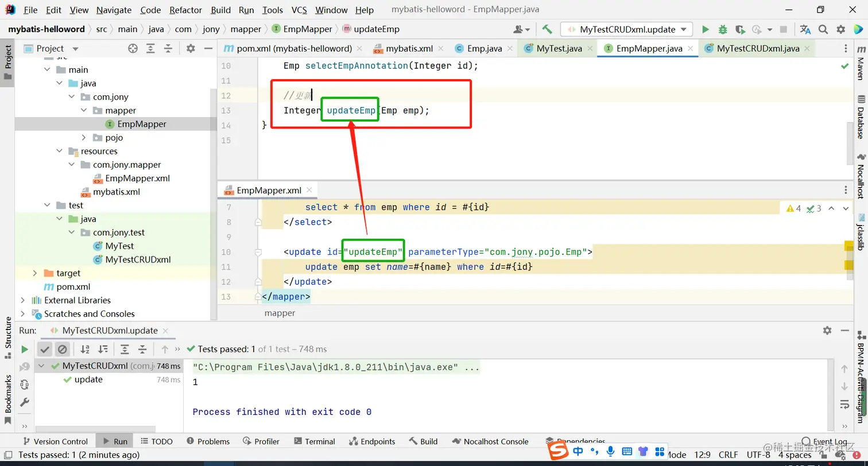Collapse the resources folder node
868x466 pixels.
pyautogui.click(x=60, y=152)
